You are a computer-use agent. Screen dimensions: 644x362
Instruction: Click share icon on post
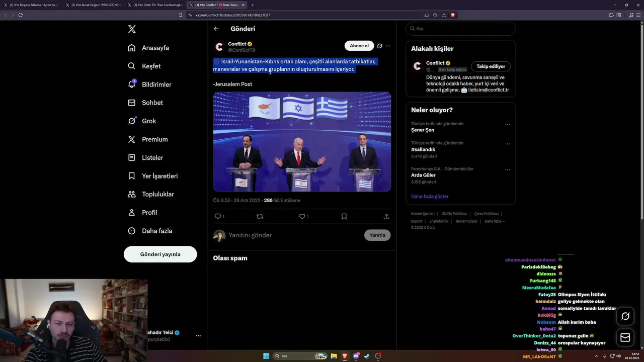coord(386,216)
